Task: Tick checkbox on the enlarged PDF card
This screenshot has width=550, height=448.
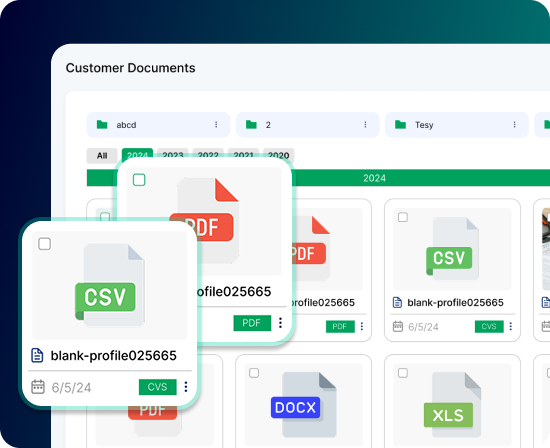Action: click(139, 180)
